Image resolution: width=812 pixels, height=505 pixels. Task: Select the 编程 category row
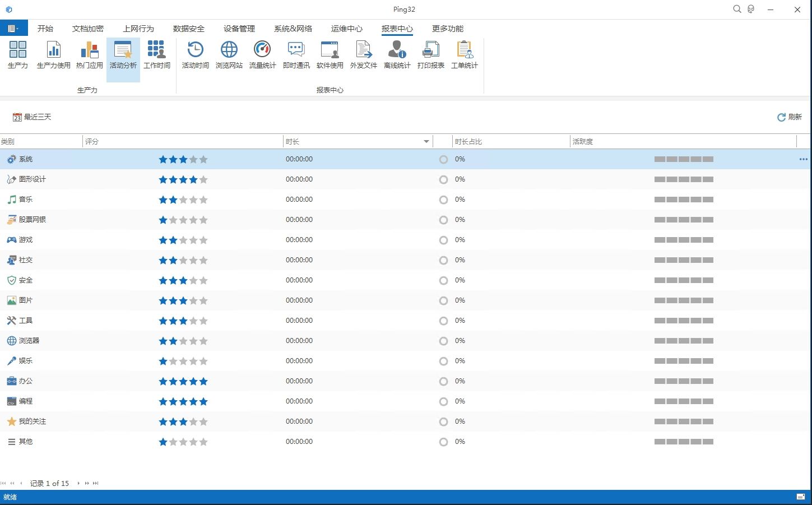(x=406, y=401)
